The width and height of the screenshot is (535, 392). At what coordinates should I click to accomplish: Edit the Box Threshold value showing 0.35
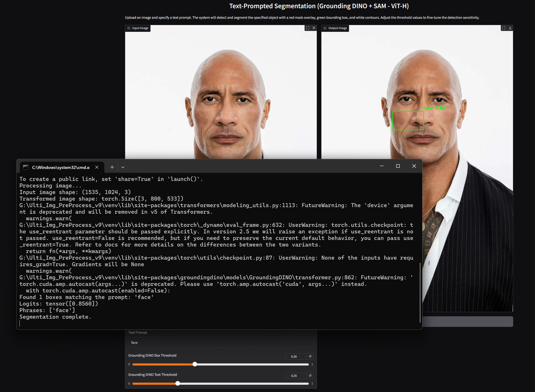(x=294, y=356)
